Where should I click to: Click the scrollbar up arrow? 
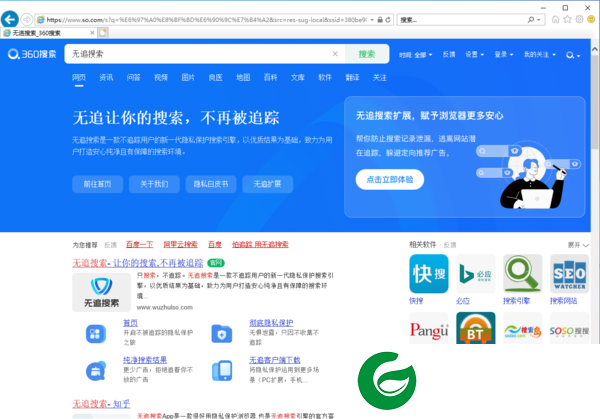[595, 49]
